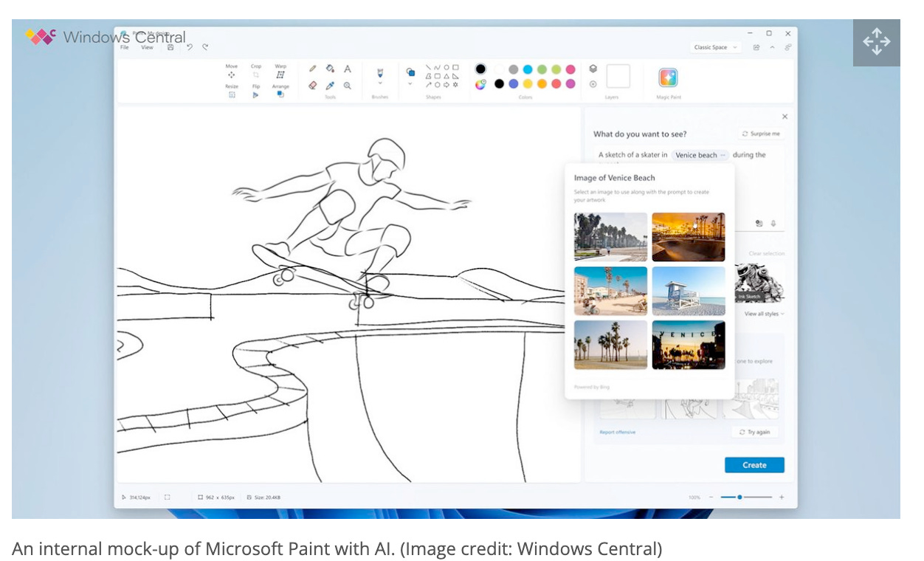Choose the beach boardwalk cyclists image

[611, 291]
